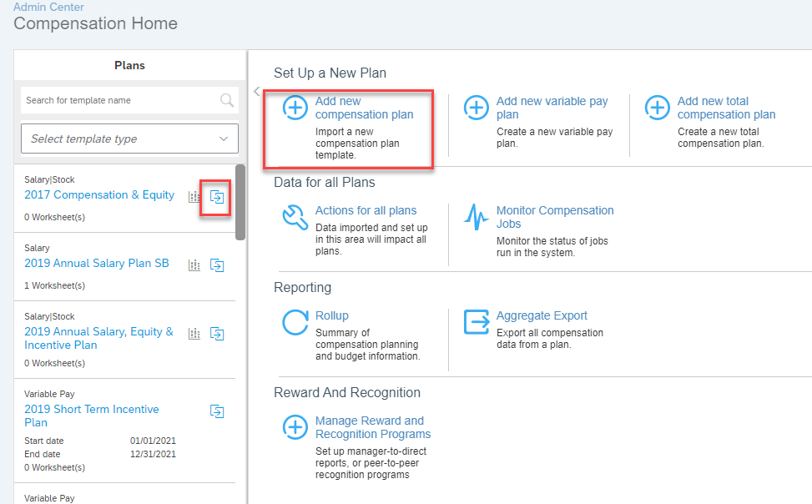
Task: Click the open icon for 2019 Short Term Incentive Plan
Action: pos(217,411)
